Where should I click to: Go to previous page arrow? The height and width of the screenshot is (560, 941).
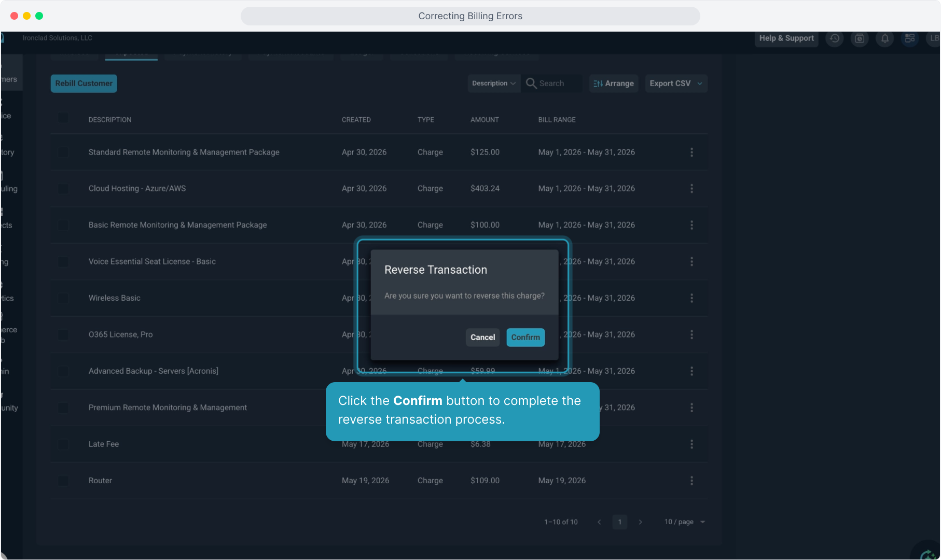click(x=599, y=522)
